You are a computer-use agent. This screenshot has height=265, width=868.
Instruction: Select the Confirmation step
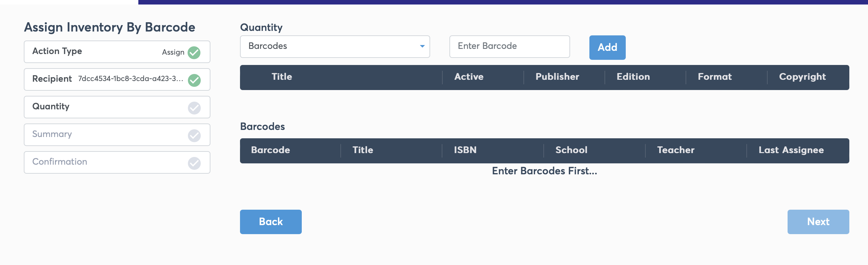[117, 162]
